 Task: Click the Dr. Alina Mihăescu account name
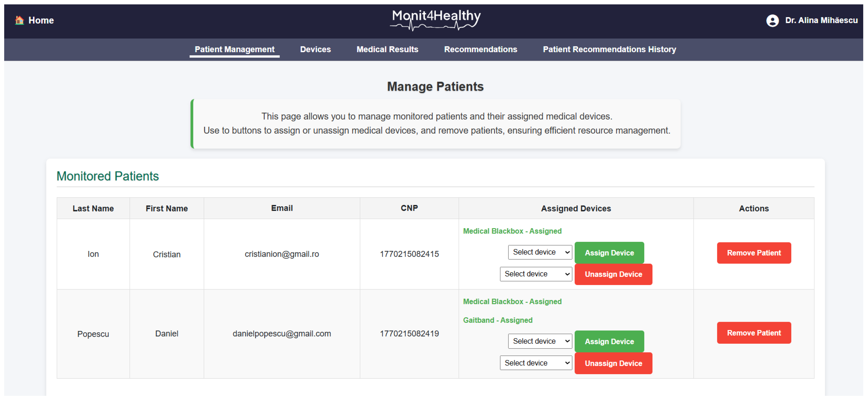pyautogui.click(x=821, y=20)
